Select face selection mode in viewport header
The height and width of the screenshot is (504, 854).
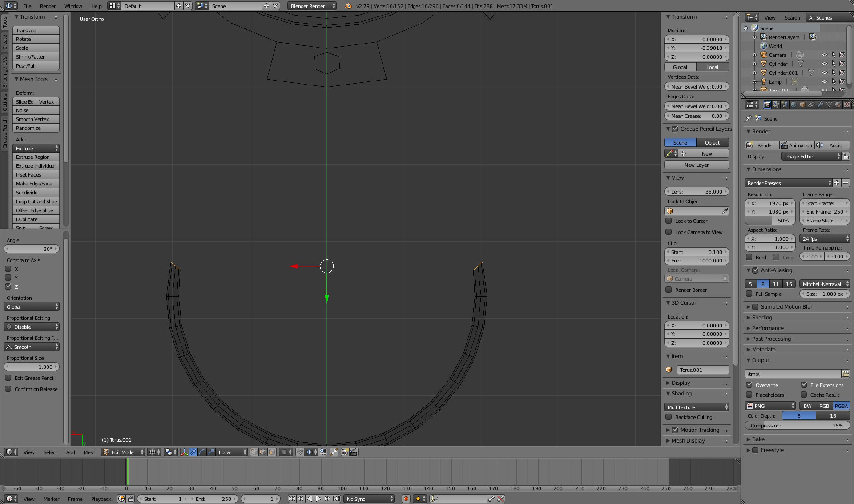[x=272, y=452]
